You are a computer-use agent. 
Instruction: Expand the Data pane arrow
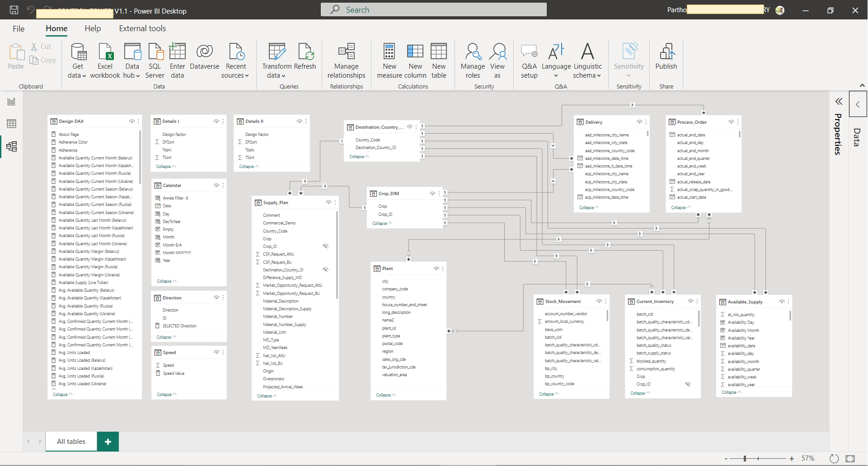pos(858,104)
